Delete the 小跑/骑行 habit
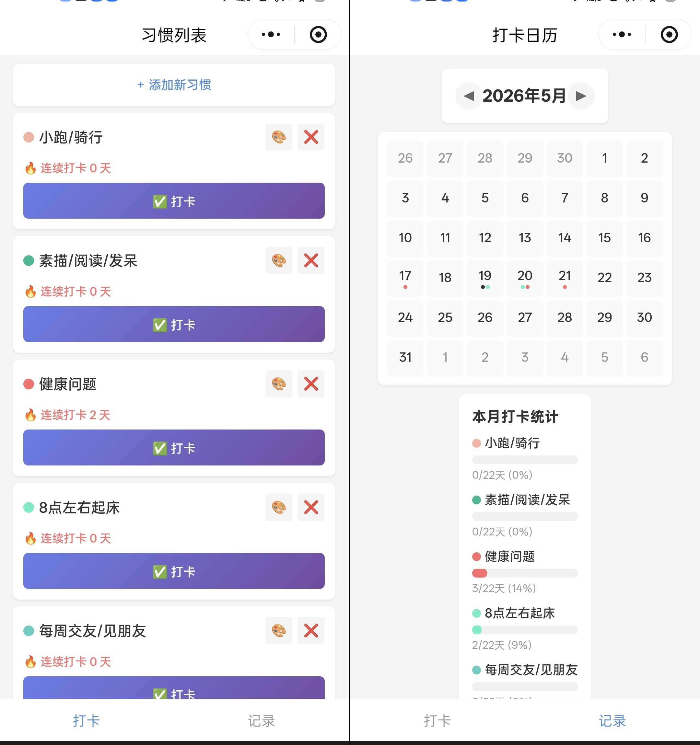Screen dimensions: 700x745 [311, 137]
